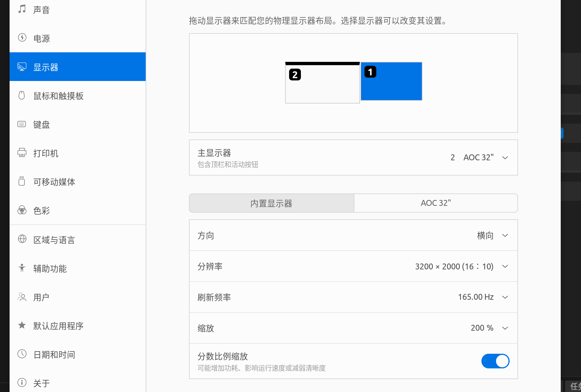
Task: Open the primary display AOC 32" dropdown
Action: click(x=478, y=157)
